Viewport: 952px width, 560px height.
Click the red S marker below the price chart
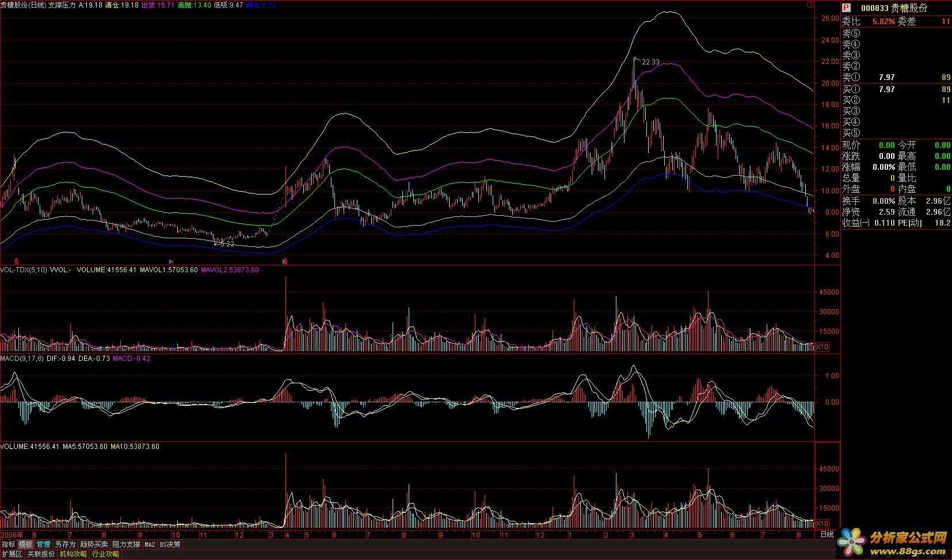16,261
